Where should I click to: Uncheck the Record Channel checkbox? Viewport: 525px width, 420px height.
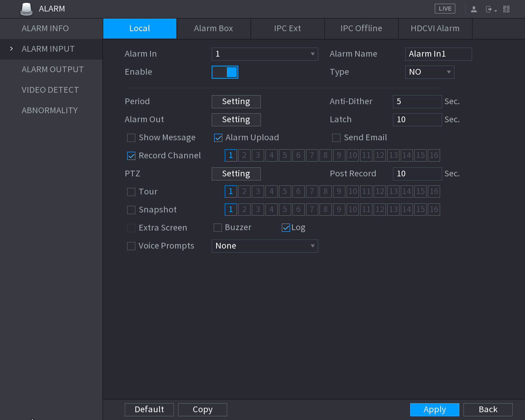131,156
